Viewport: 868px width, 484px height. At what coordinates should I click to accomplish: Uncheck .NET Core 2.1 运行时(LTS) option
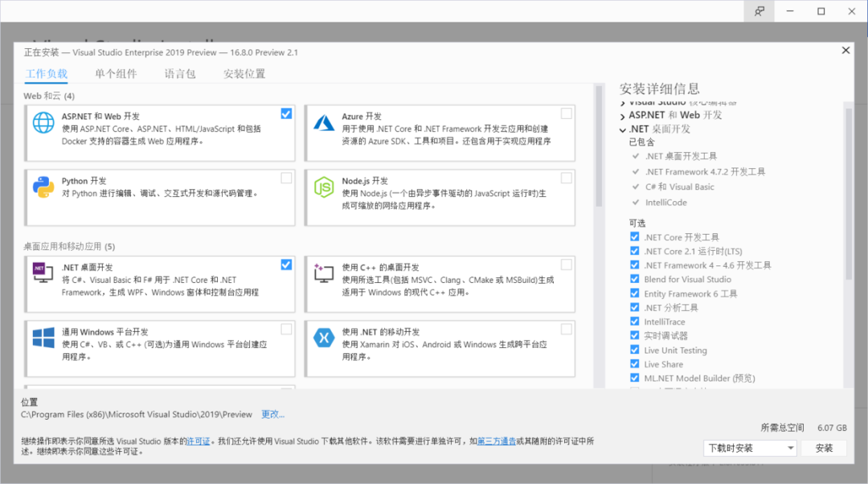pos(634,251)
